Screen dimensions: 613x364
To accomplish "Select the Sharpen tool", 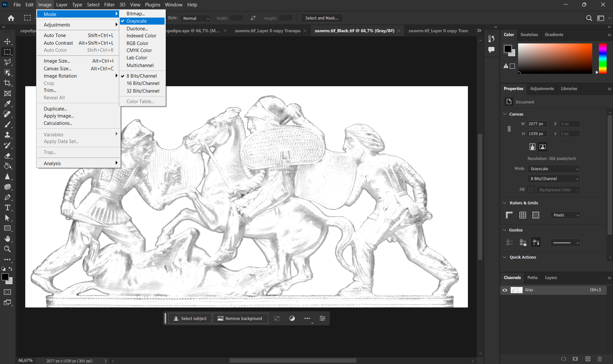I will pos(7,177).
